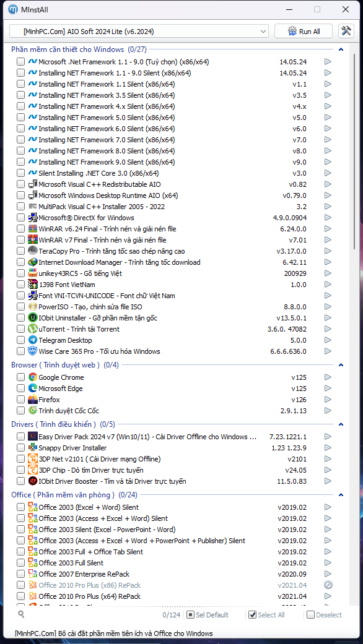This screenshot has width=363, height=644.
Task: Click play arrow for Installing NET Framework 6.0
Action: point(328,129)
